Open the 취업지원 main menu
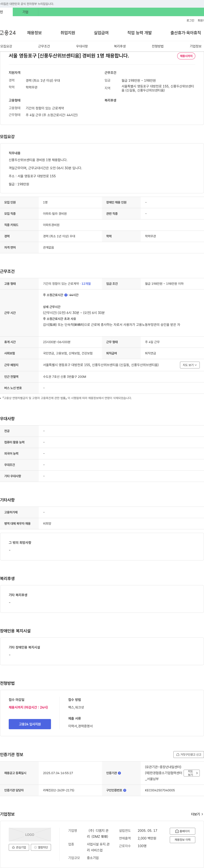This screenshot has width=204, height=868. [x=68, y=33]
